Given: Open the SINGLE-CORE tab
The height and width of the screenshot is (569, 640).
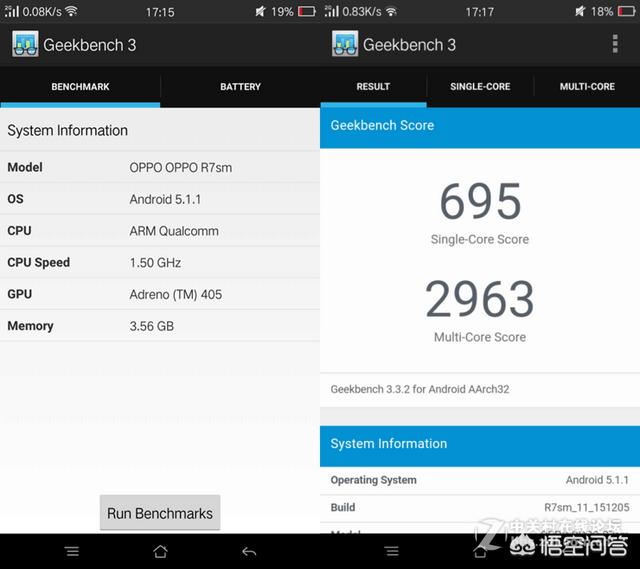Looking at the screenshot, I should [x=480, y=87].
